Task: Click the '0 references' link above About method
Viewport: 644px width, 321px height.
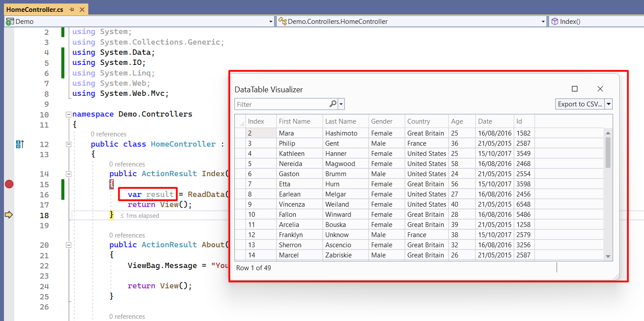Action: 127,235
